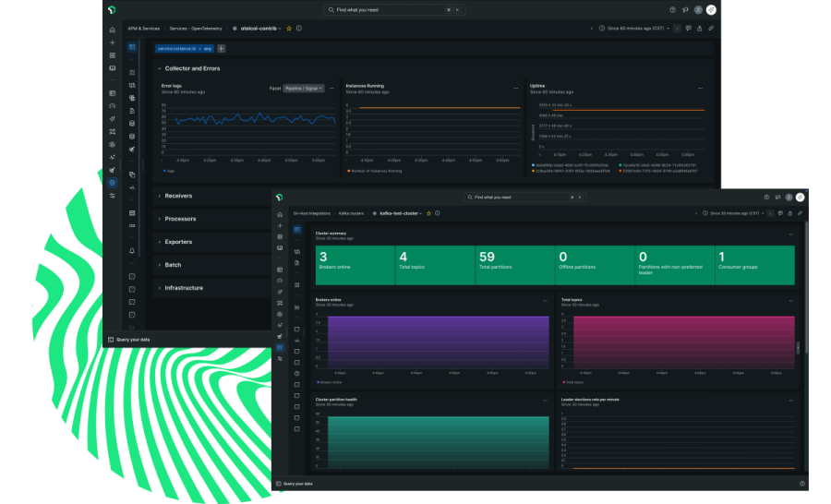Collapse the Collector and Errors section
Viewport: 831px width, 504px height.
point(191,68)
